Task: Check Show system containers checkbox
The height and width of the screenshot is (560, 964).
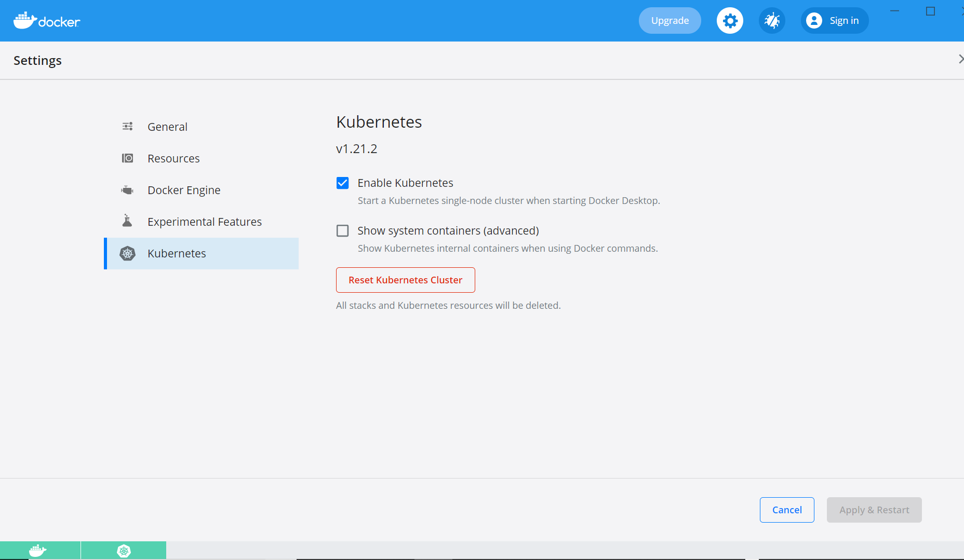Action: [x=342, y=230]
